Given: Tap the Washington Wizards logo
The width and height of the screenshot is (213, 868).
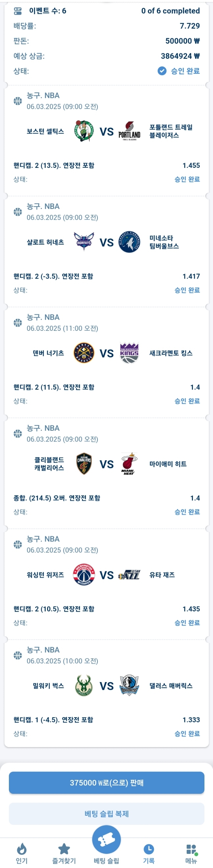Looking at the screenshot, I should click(84, 575).
